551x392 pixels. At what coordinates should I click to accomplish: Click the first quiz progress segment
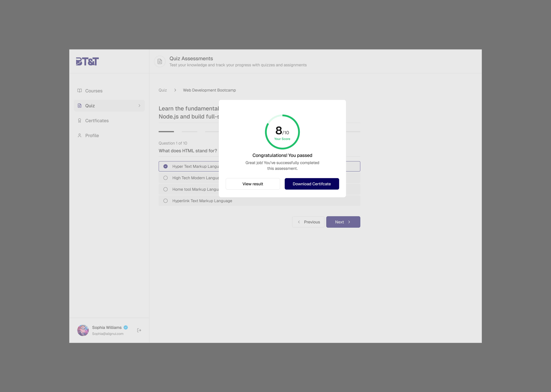point(166,132)
